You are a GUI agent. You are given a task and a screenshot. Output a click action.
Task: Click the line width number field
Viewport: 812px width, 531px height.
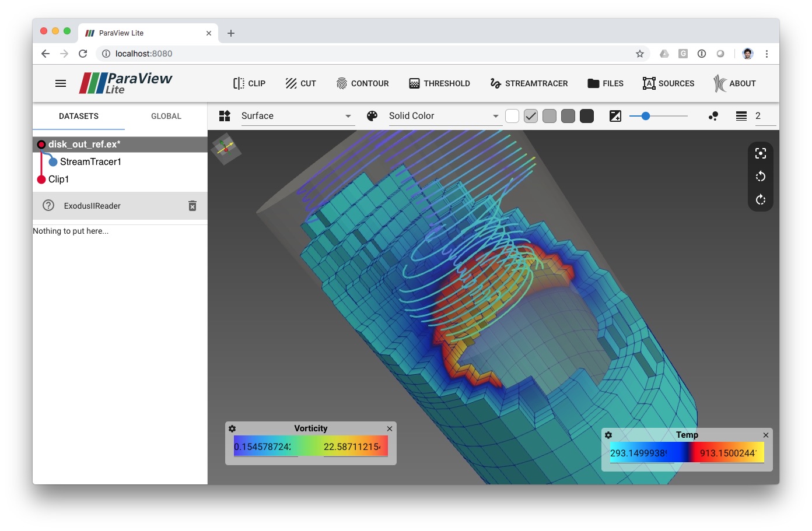pyautogui.click(x=764, y=116)
